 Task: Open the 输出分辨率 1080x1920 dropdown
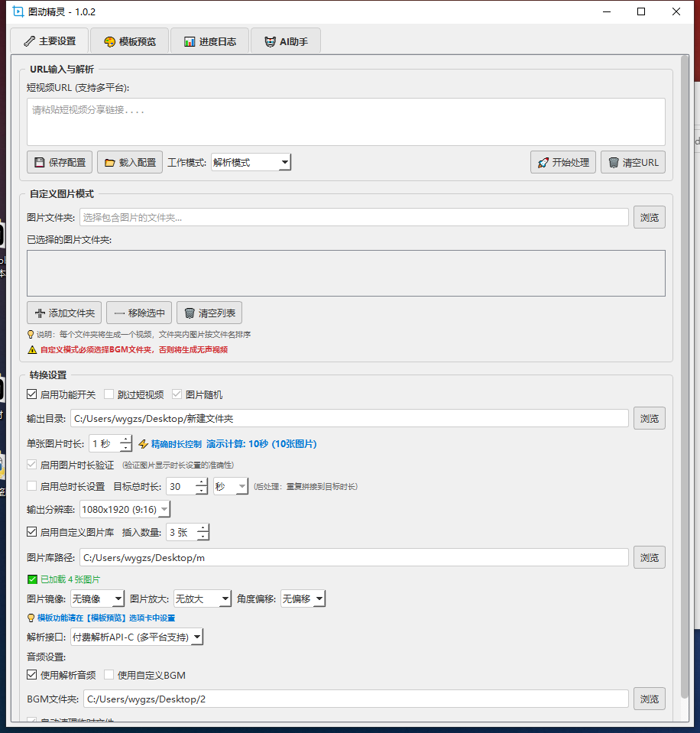pyautogui.click(x=125, y=509)
